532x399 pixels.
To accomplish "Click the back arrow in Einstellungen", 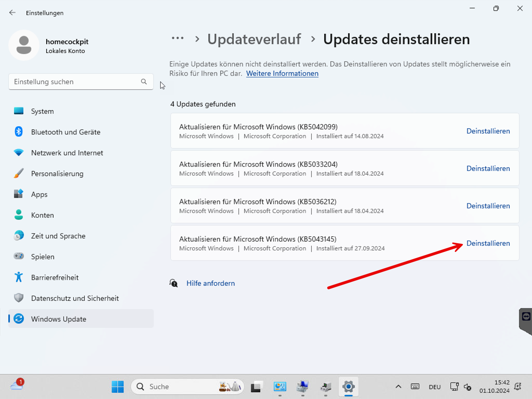I will (12, 13).
